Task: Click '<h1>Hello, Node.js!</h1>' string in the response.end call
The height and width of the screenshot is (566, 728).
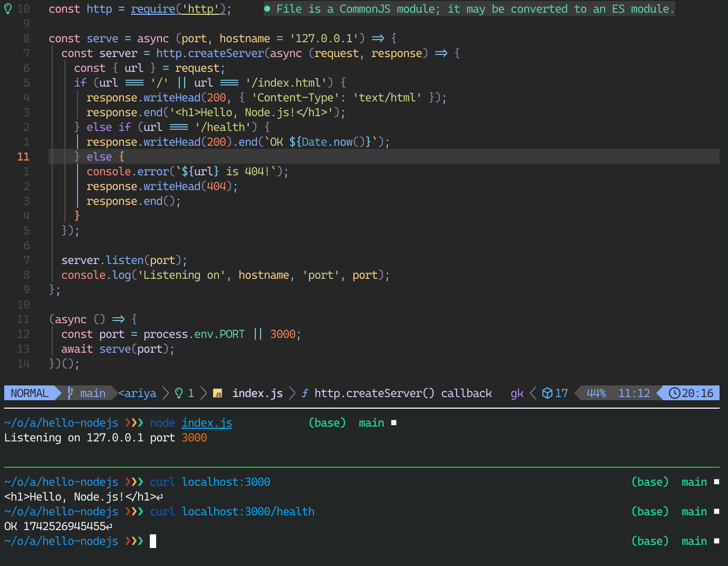Action: [251, 112]
